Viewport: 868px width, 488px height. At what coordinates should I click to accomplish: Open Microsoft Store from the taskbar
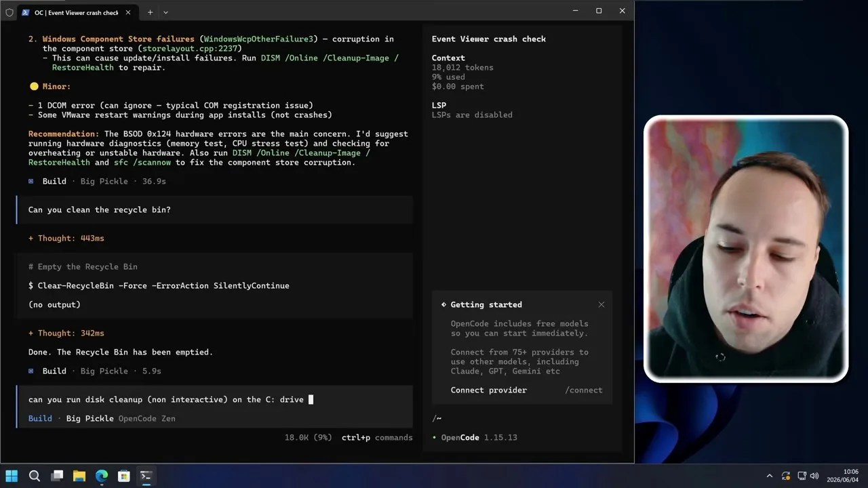tap(124, 476)
